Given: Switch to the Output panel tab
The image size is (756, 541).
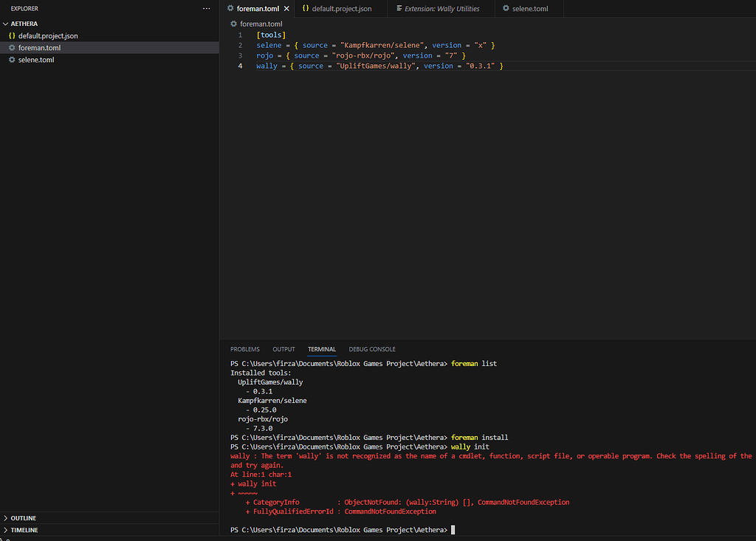Looking at the screenshot, I should coord(283,349).
